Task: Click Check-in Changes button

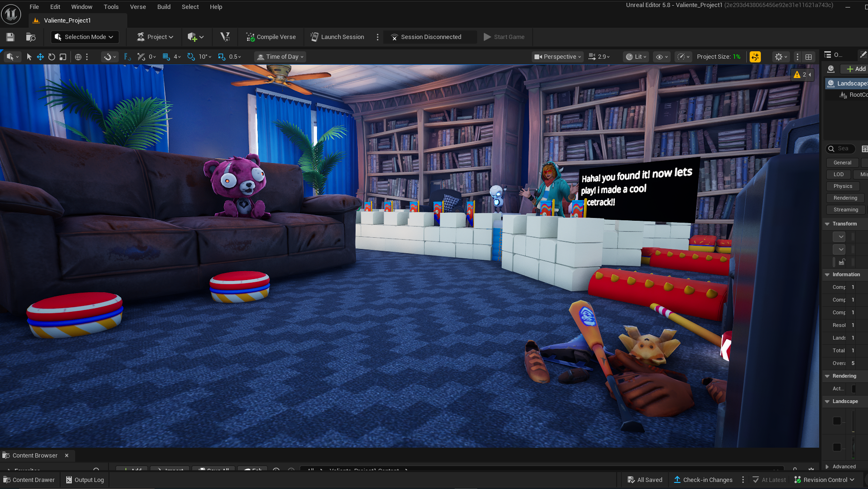Action: tap(703, 480)
